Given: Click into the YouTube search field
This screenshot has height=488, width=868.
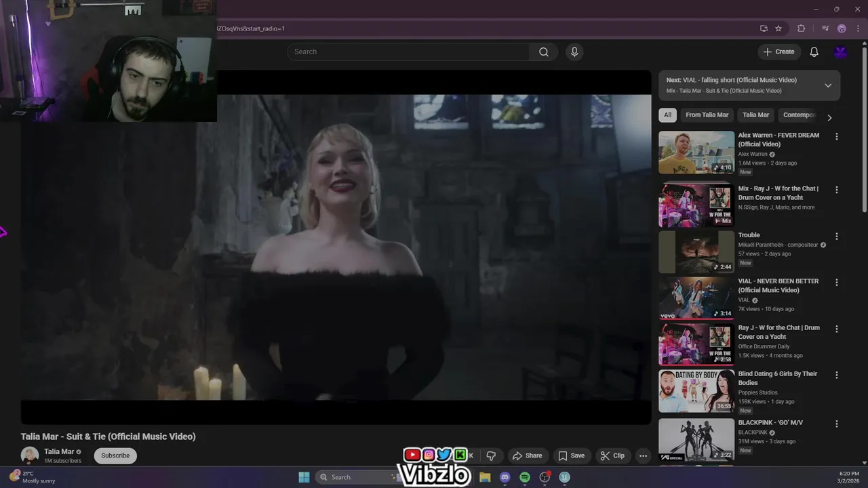Looking at the screenshot, I should [408, 52].
